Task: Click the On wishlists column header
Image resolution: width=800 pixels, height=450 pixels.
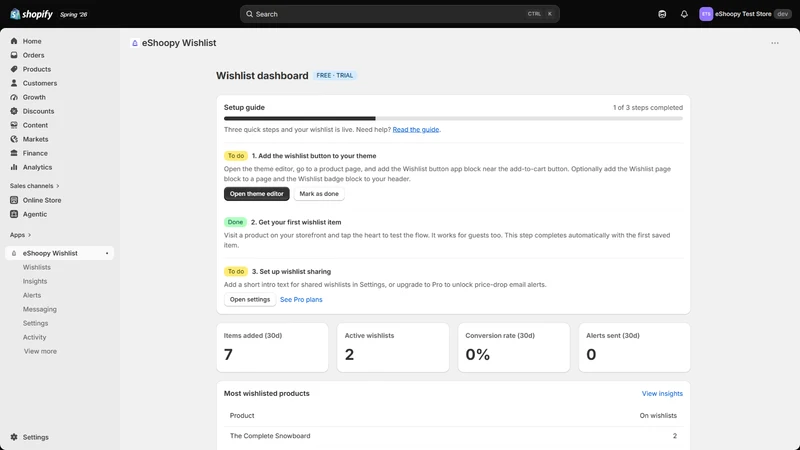Action: (658, 416)
